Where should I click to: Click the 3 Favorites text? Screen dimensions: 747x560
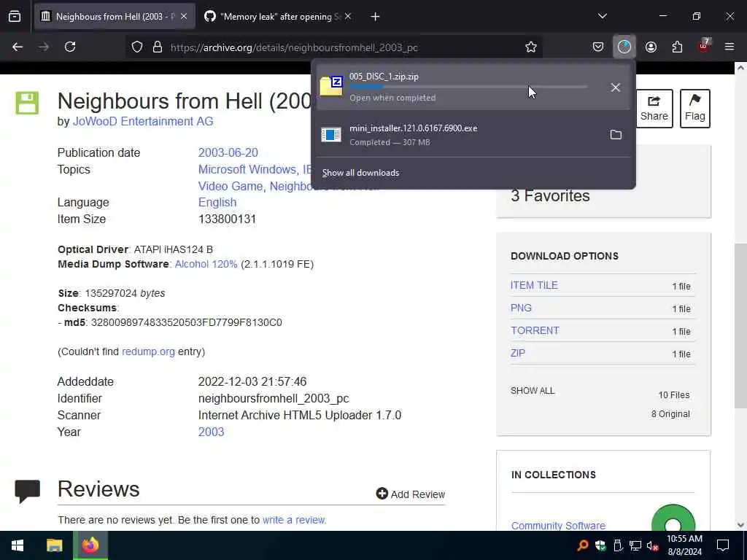(x=550, y=195)
